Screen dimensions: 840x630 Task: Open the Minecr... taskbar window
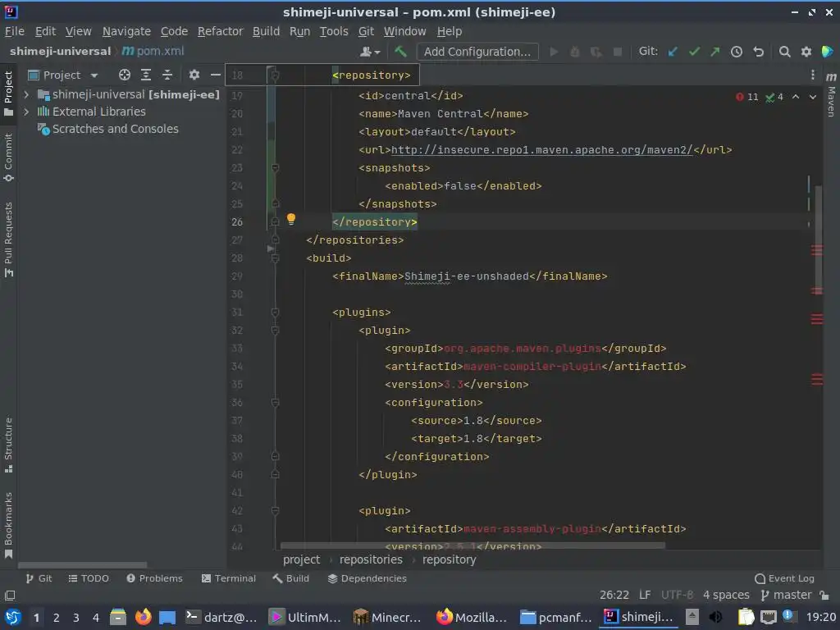point(387,617)
